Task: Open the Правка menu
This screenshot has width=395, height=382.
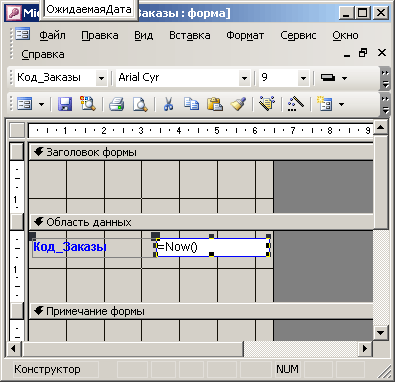Action: 100,35
